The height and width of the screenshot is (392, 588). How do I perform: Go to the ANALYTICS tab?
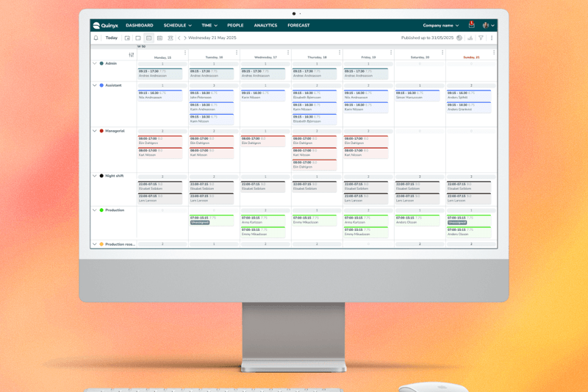point(265,25)
